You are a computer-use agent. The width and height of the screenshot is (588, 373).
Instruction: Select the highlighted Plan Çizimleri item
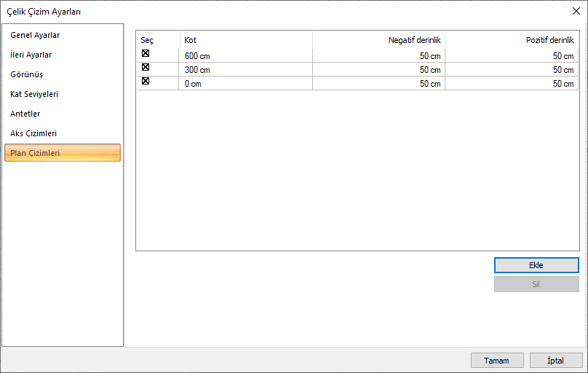[x=63, y=153]
